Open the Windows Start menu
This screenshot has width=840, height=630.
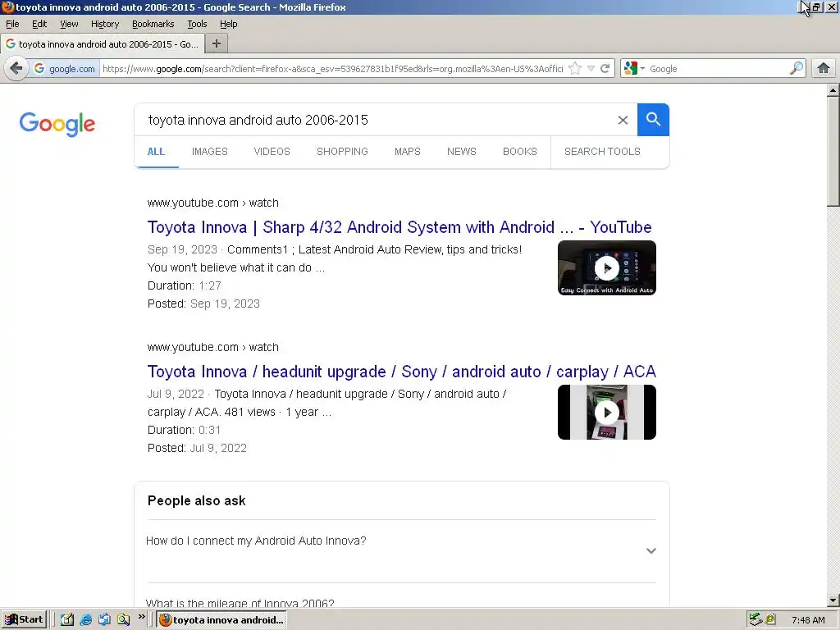point(24,620)
